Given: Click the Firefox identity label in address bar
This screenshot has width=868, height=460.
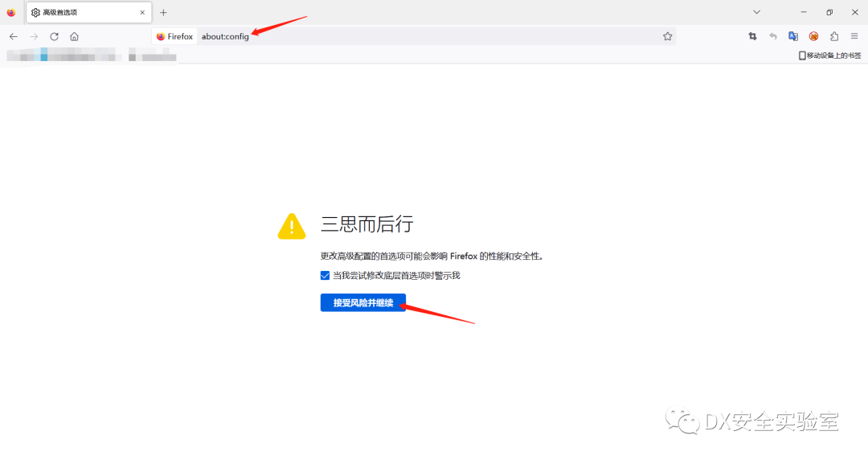Looking at the screenshot, I should [x=174, y=36].
